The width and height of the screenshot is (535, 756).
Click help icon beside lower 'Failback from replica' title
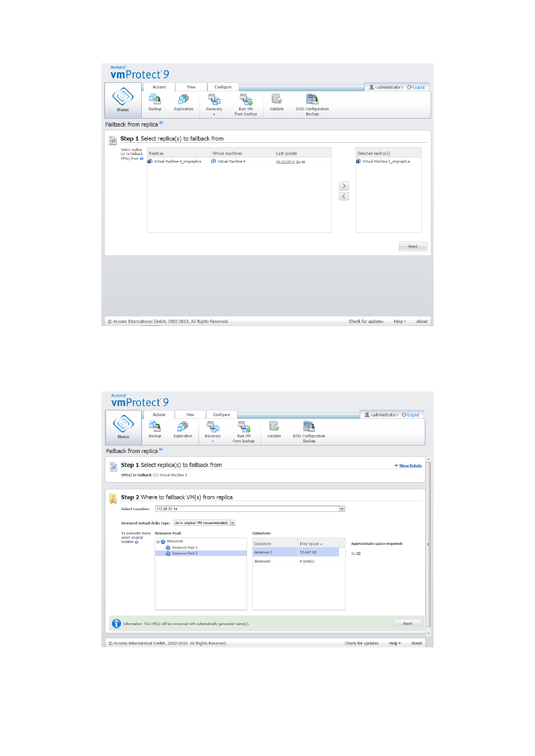coord(161,449)
